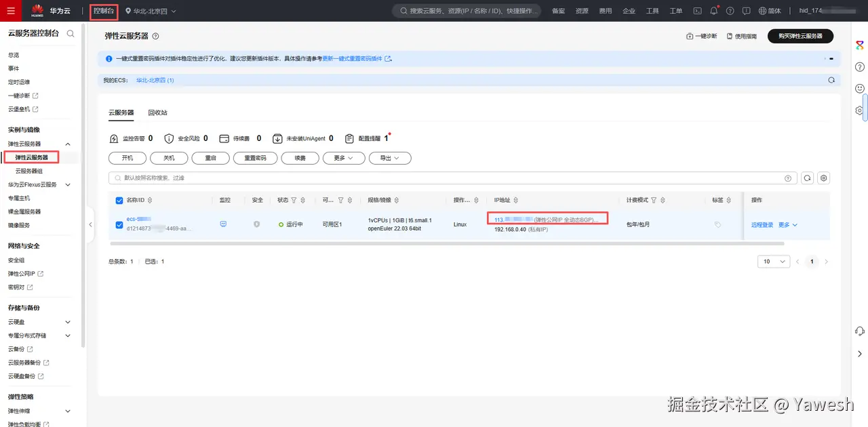The image size is (868, 427).
Task: Open the 一键诊断 link in header
Action: tap(702, 36)
